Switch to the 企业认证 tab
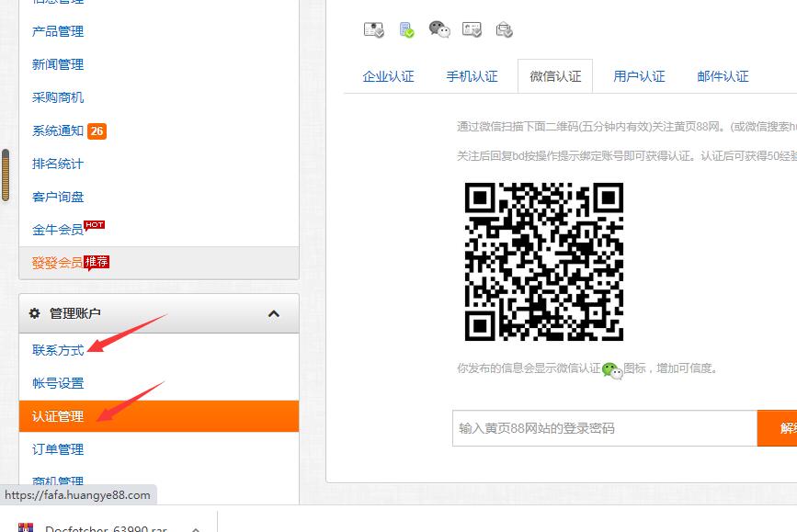The image size is (797, 532). 388,76
